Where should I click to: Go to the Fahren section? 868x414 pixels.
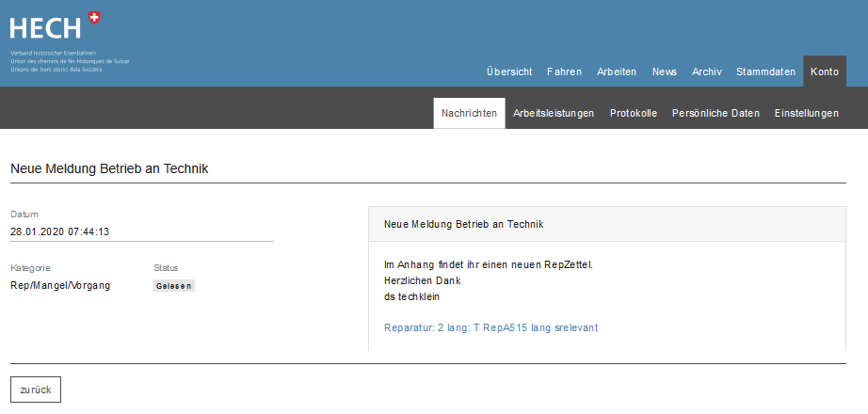564,72
